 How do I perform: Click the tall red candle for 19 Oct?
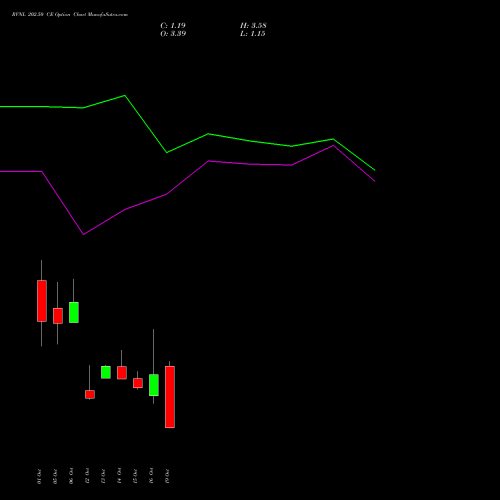(170, 397)
